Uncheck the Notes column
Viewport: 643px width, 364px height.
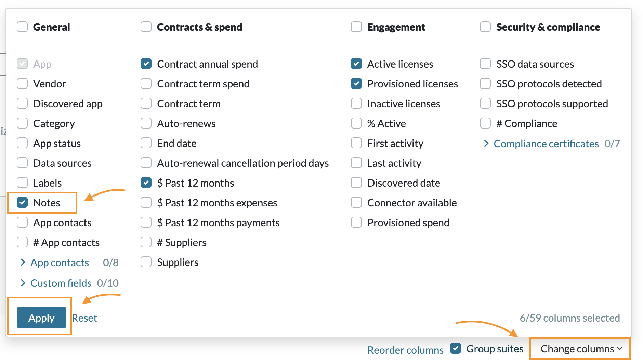(x=22, y=202)
